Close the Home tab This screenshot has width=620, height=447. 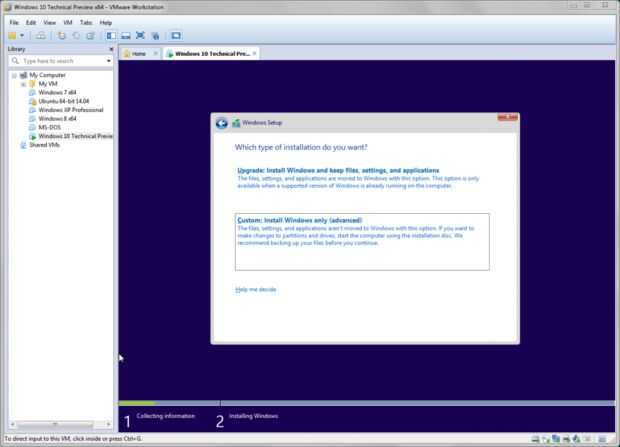coord(156,53)
